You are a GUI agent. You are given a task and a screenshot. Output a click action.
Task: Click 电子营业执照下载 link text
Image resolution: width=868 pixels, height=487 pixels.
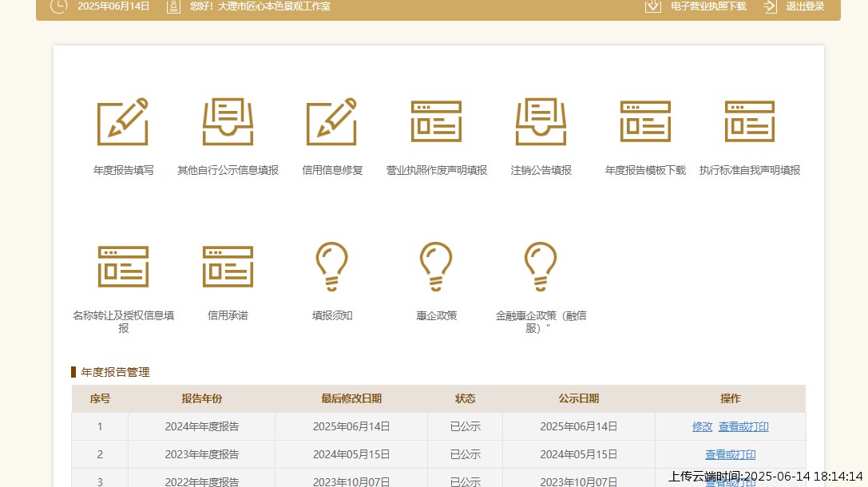pos(708,6)
